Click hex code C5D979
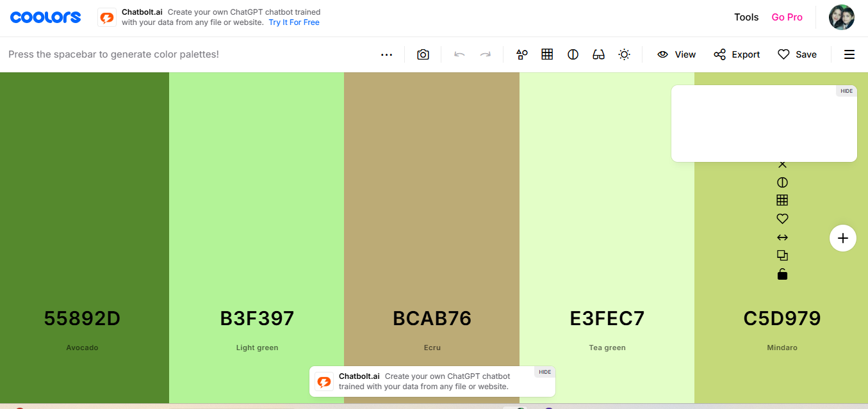868x409 pixels. point(782,318)
